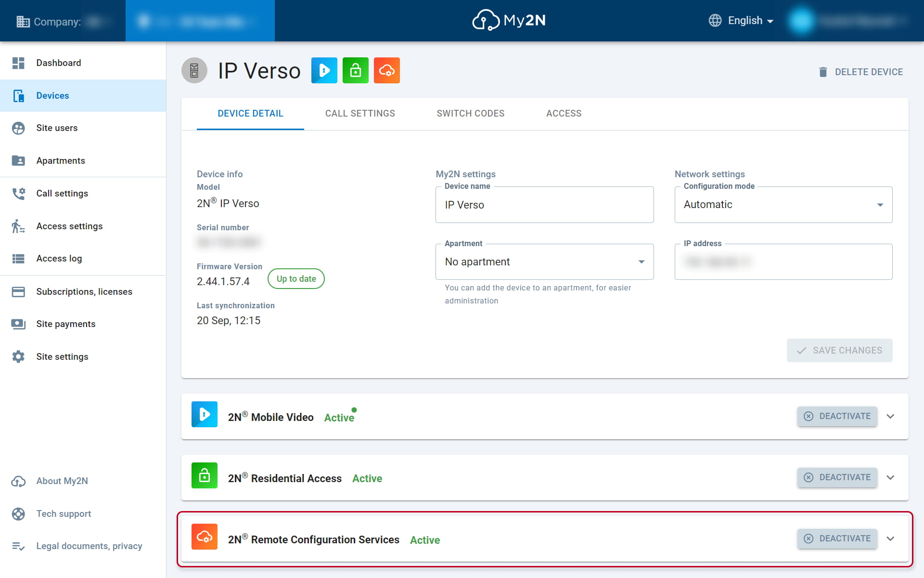The height and width of the screenshot is (578, 924).
Task: Click the Access log list icon
Action: 18,259
